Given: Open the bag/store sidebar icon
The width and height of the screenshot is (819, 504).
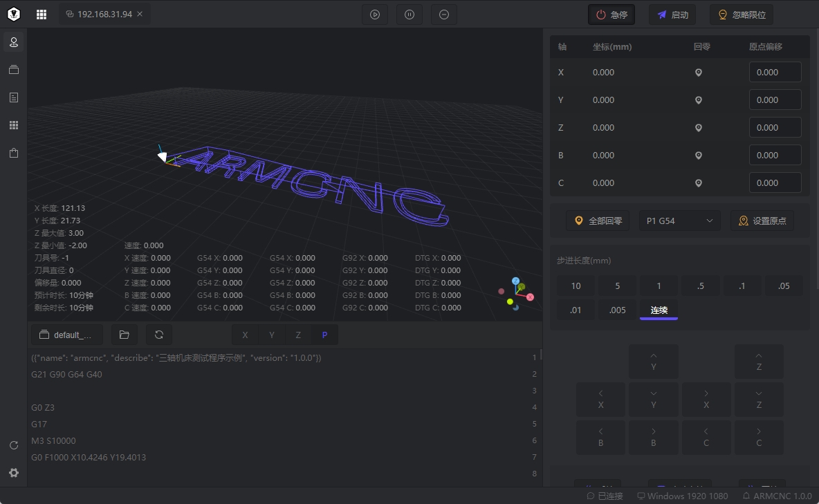Looking at the screenshot, I should tap(14, 153).
